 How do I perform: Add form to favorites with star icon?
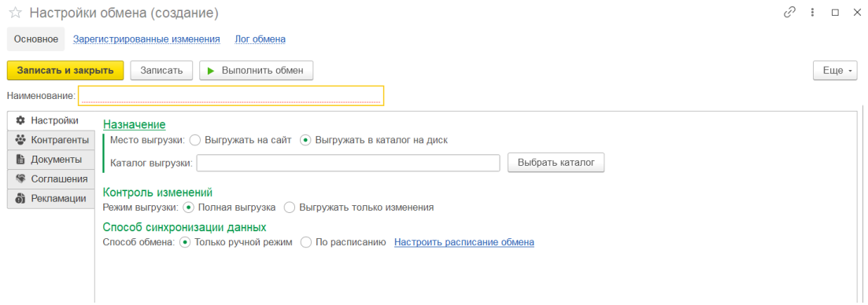point(15,13)
